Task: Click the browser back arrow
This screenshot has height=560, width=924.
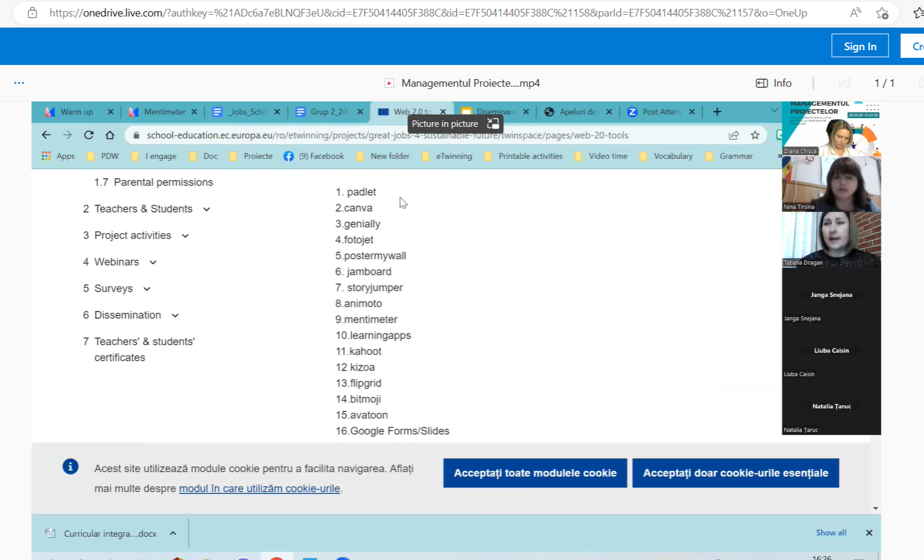Action: click(x=46, y=135)
